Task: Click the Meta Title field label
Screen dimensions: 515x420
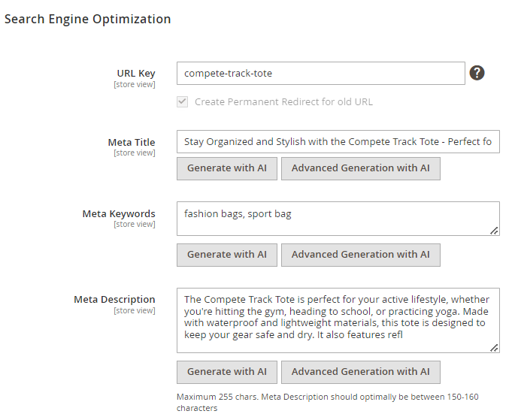Action: [x=132, y=142]
